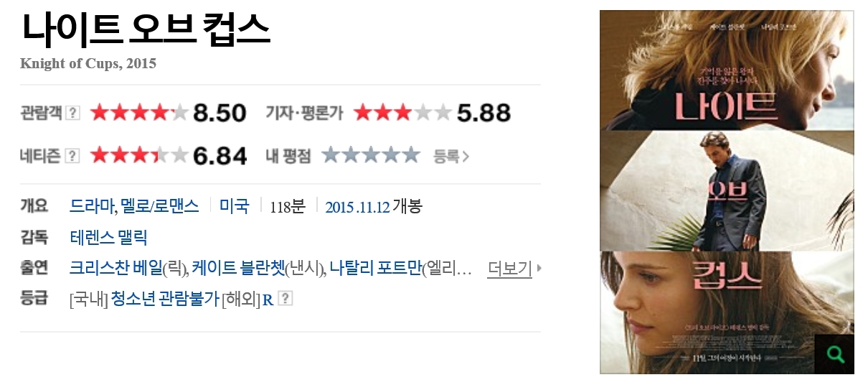This screenshot has width=868, height=385.
Task: Set my rating on the gray stars
Action: (371, 155)
